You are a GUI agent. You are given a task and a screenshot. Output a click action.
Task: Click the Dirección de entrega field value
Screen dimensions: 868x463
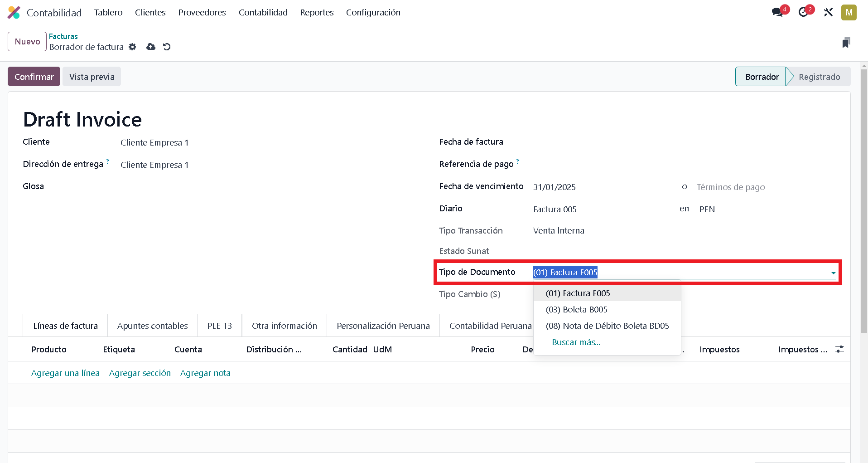tap(154, 165)
